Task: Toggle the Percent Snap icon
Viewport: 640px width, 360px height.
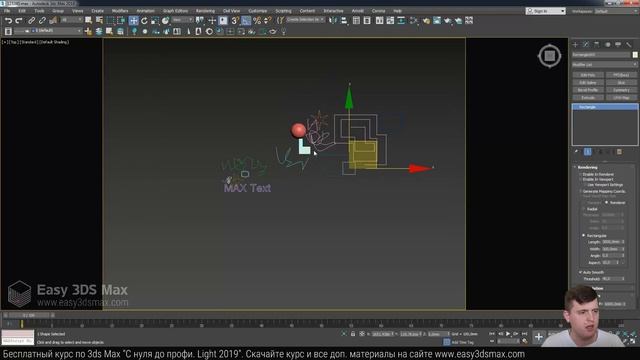Action: [257, 20]
